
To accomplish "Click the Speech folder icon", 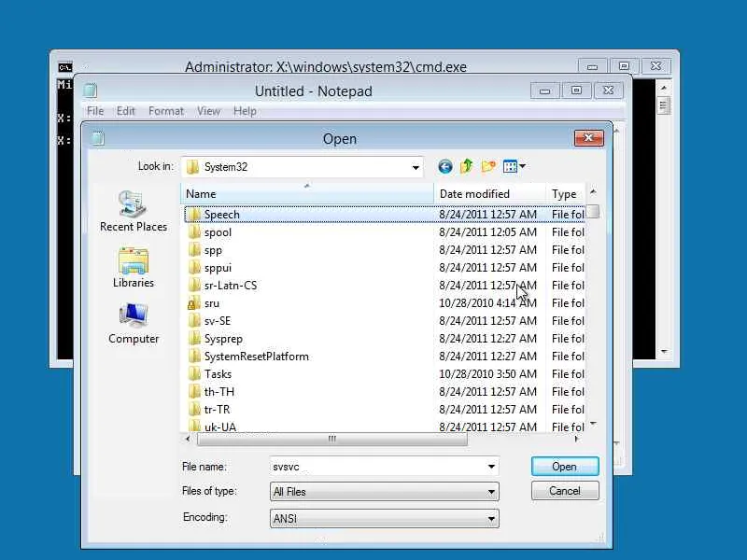I will [193, 215].
